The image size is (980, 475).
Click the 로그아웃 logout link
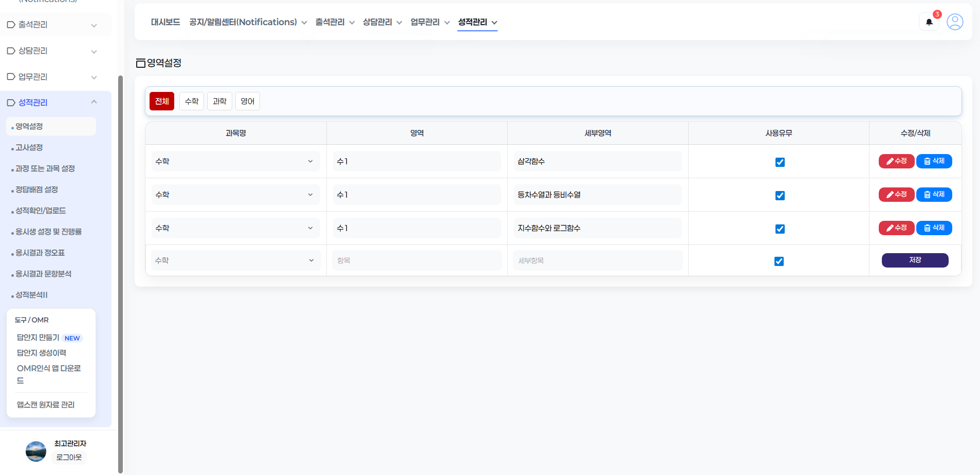tap(69, 457)
